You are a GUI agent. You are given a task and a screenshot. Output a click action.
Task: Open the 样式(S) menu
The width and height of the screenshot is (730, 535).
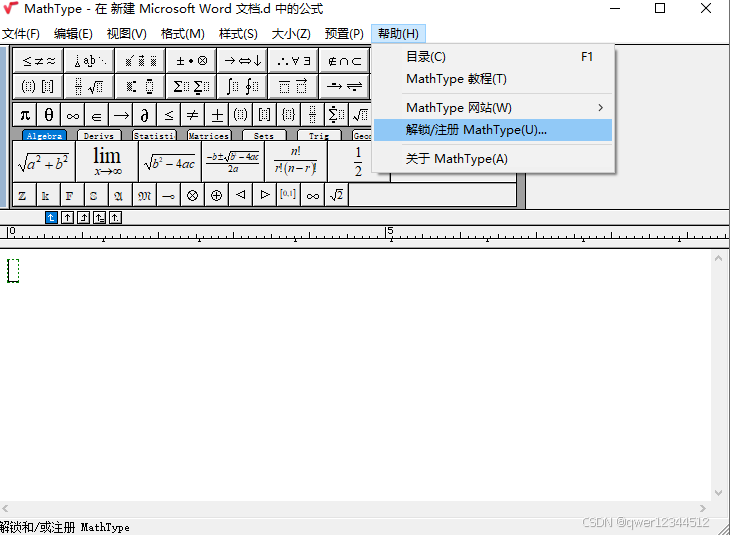(x=238, y=34)
